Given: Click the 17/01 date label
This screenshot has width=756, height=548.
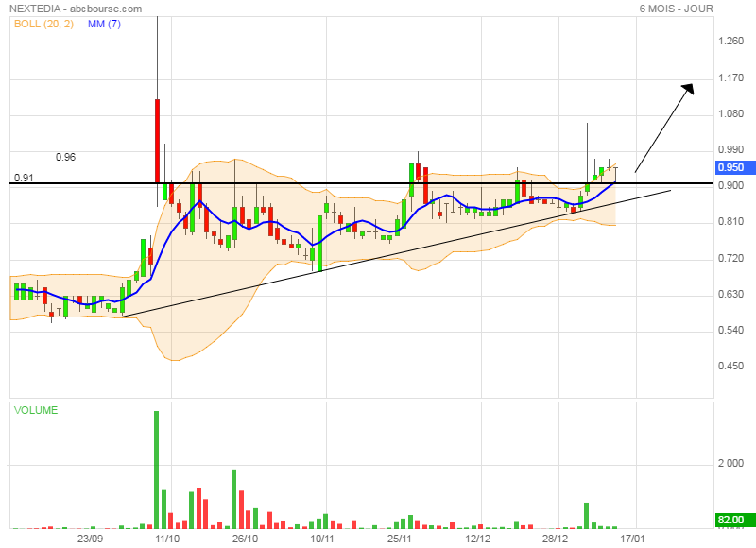Looking at the screenshot, I should click(632, 539).
